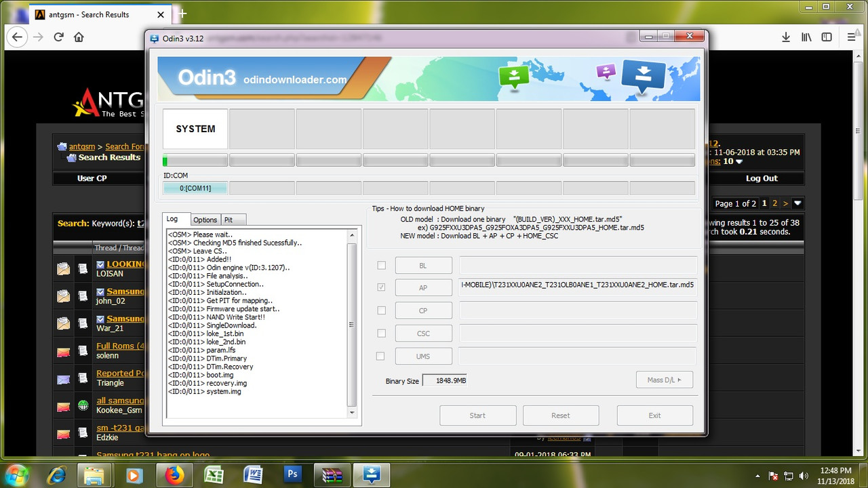Show hidden system tray icons

757,475
